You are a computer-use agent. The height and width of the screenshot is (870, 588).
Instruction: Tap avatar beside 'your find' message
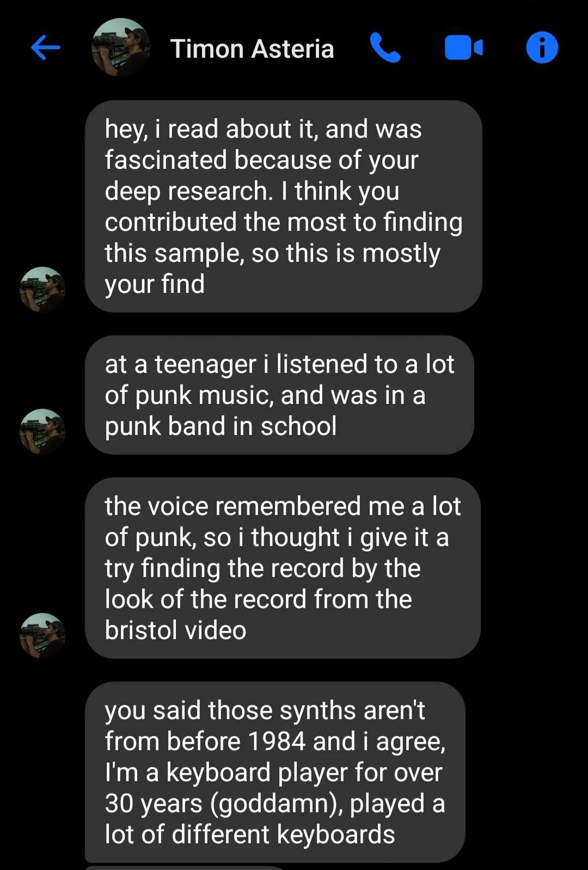click(42, 289)
